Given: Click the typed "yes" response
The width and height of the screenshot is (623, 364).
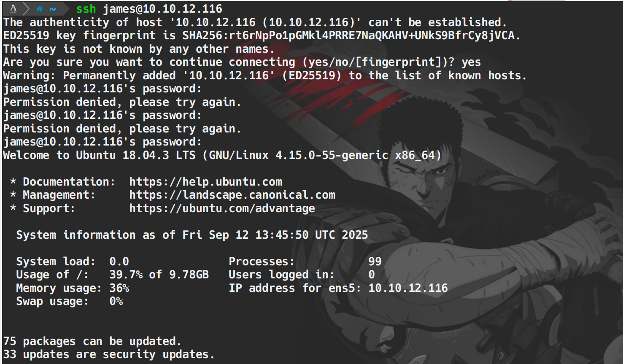Looking at the screenshot, I should click(471, 62).
